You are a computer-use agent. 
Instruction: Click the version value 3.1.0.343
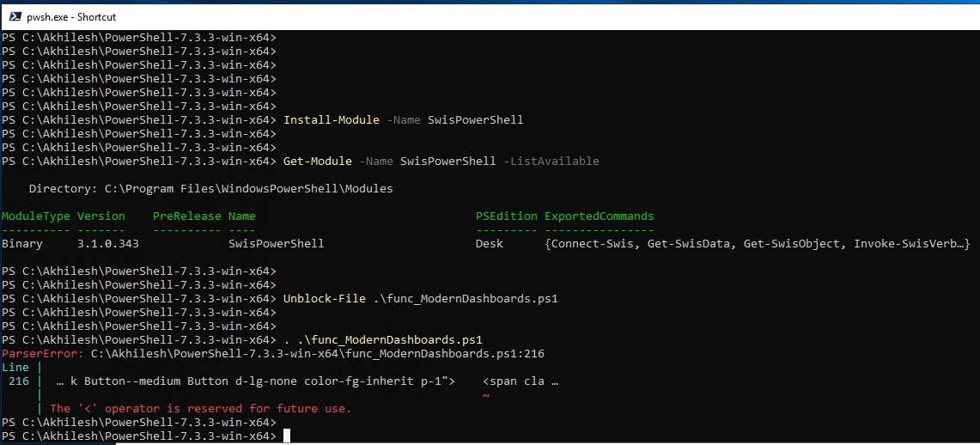108,244
